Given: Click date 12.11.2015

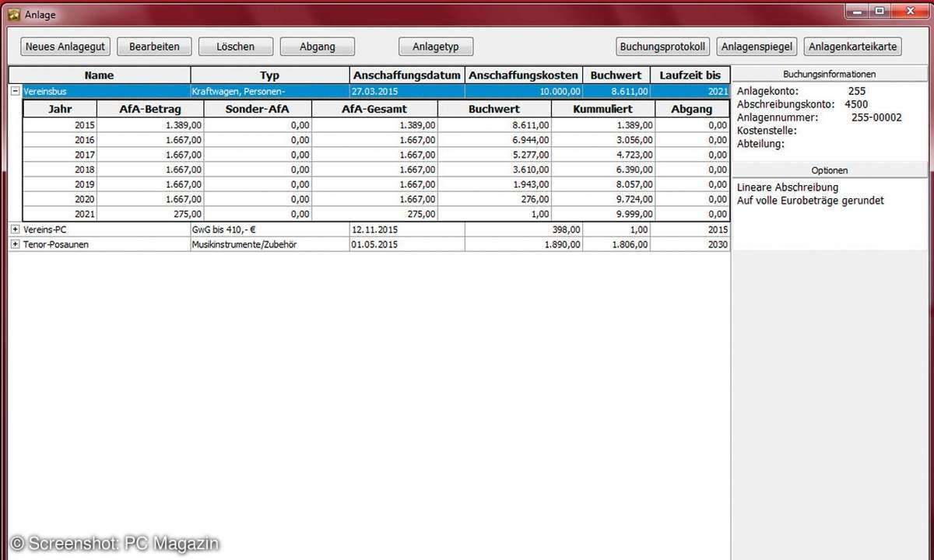Looking at the screenshot, I should pos(407,229).
